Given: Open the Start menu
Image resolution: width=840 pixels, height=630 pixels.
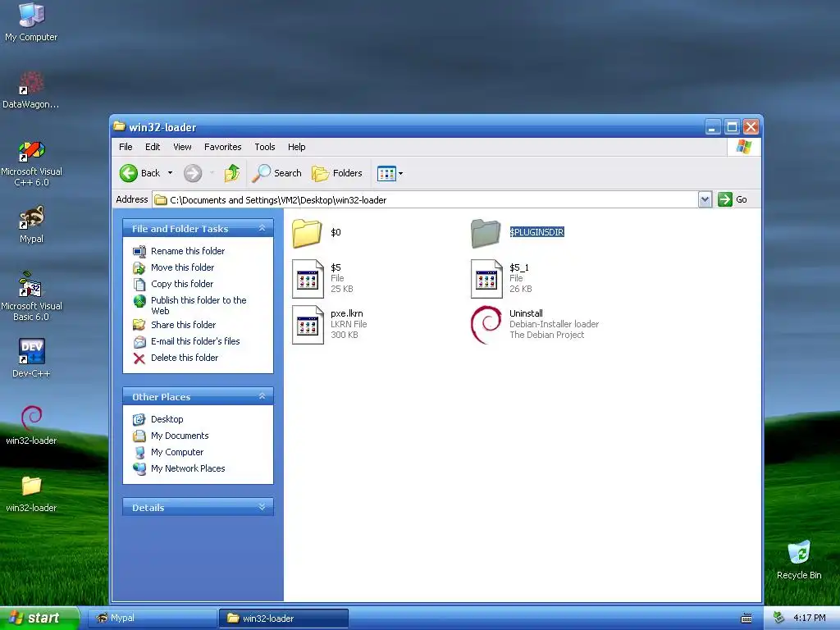Looking at the screenshot, I should pos(39,618).
